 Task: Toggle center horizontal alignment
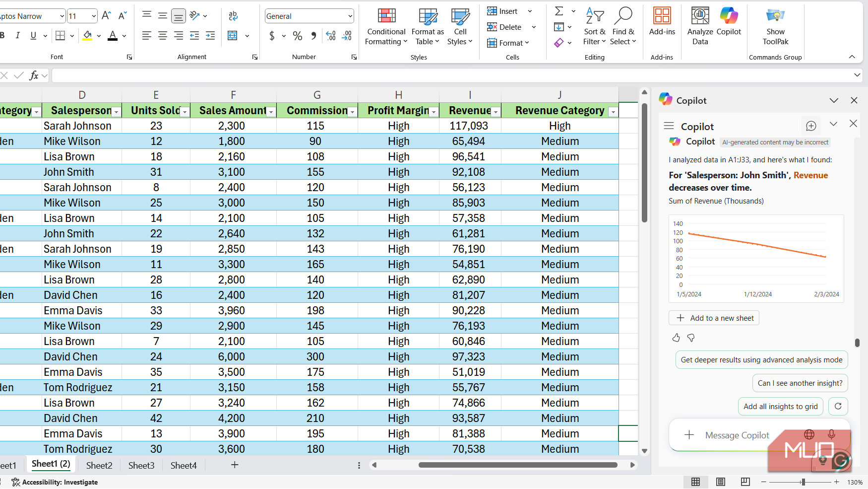coord(162,36)
